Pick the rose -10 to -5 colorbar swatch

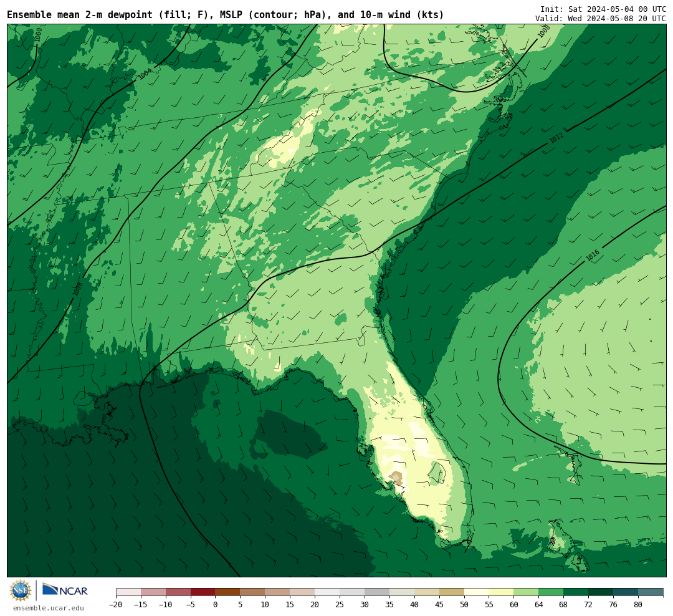tap(178, 592)
